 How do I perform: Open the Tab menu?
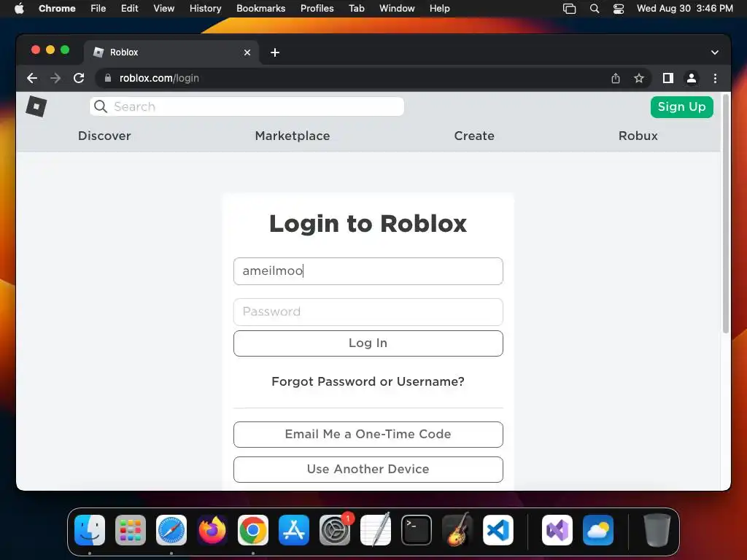356,9
